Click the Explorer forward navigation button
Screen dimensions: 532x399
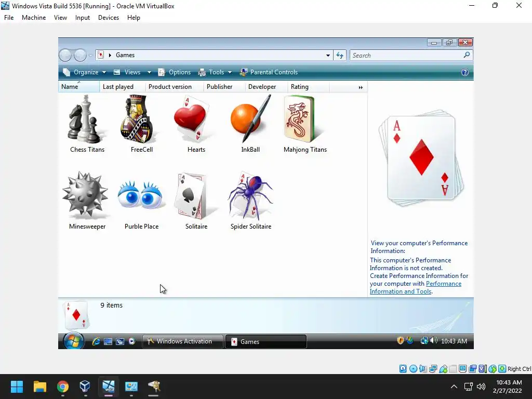coord(81,55)
